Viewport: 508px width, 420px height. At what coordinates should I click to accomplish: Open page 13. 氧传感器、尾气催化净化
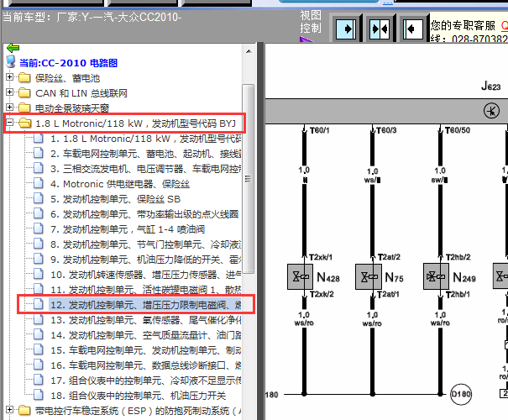point(146,320)
